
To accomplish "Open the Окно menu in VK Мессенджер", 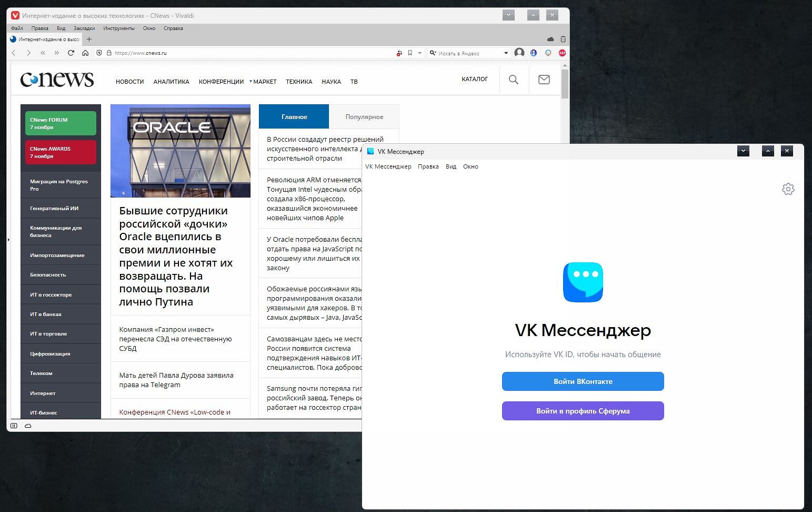I will [470, 166].
